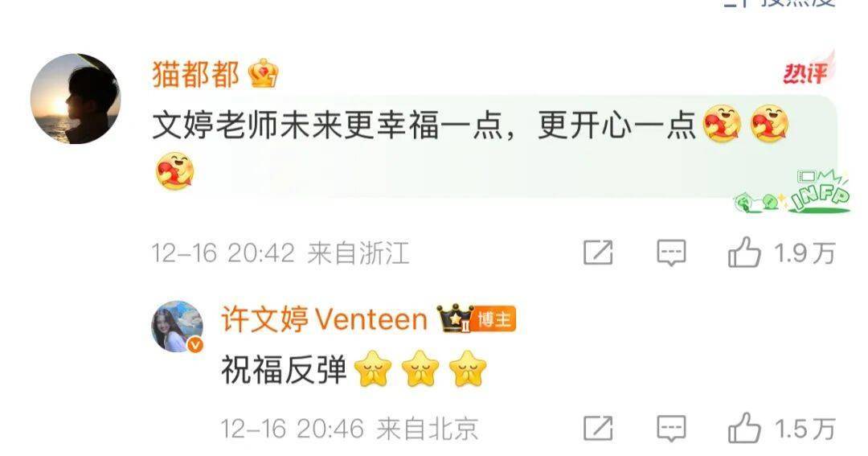Open 许文婷Venteen's profile avatar

[177, 327]
